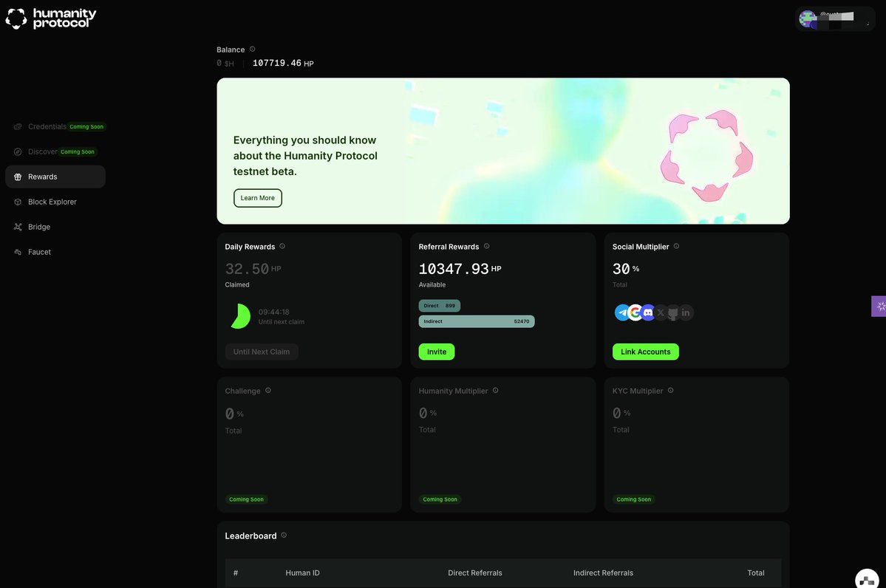The height and width of the screenshot is (588, 886).
Task: Click the Discord social icon
Action: 648,312
